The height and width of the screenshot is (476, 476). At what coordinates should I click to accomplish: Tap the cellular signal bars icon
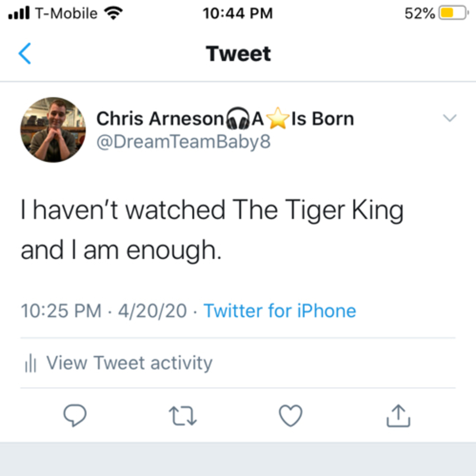pos(19,13)
